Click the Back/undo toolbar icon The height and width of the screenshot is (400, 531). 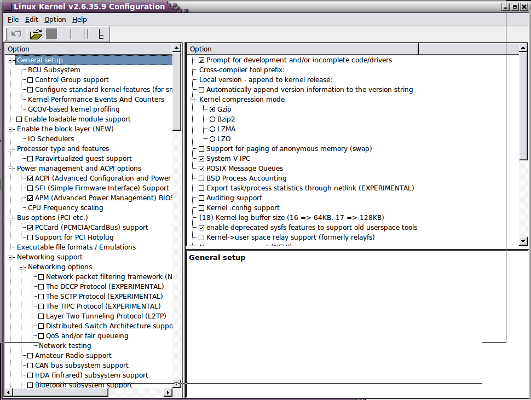click(x=16, y=34)
